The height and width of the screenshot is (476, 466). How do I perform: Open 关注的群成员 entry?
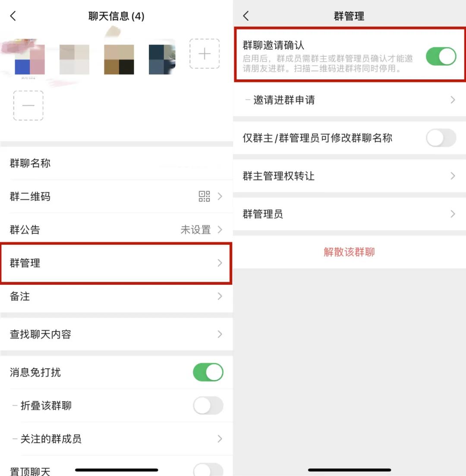tap(116, 438)
